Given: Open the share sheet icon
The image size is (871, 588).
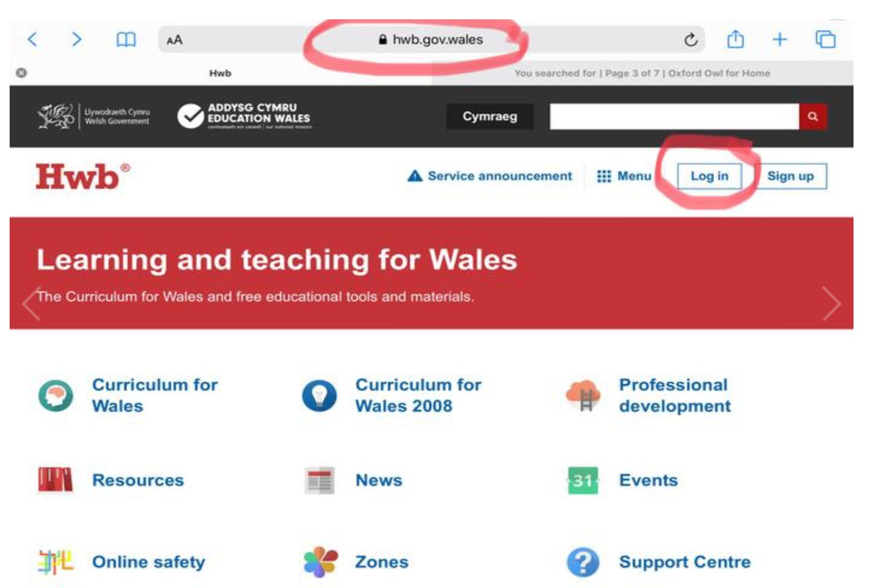Looking at the screenshot, I should (x=735, y=40).
